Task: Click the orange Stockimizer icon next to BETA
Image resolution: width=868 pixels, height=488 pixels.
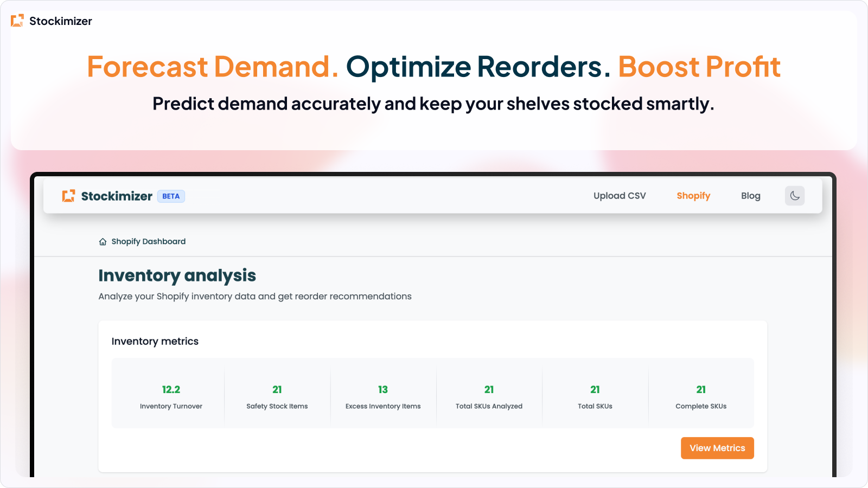Action: pos(68,196)
